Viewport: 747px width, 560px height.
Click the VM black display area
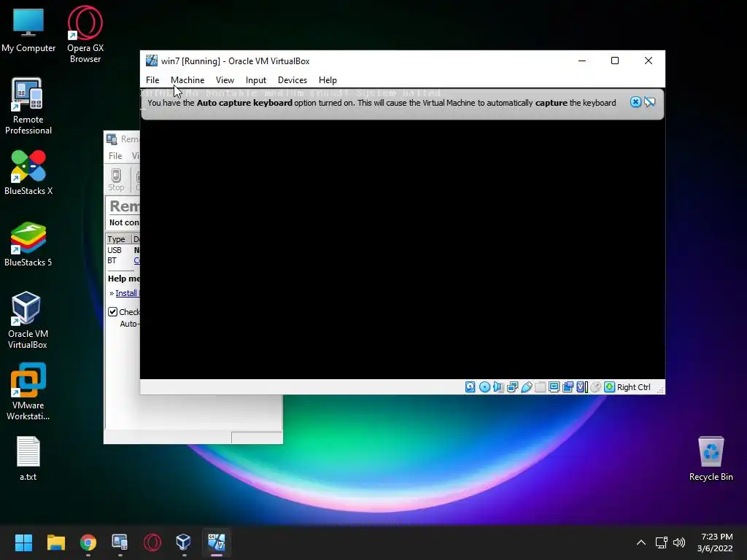pos(403,249)
